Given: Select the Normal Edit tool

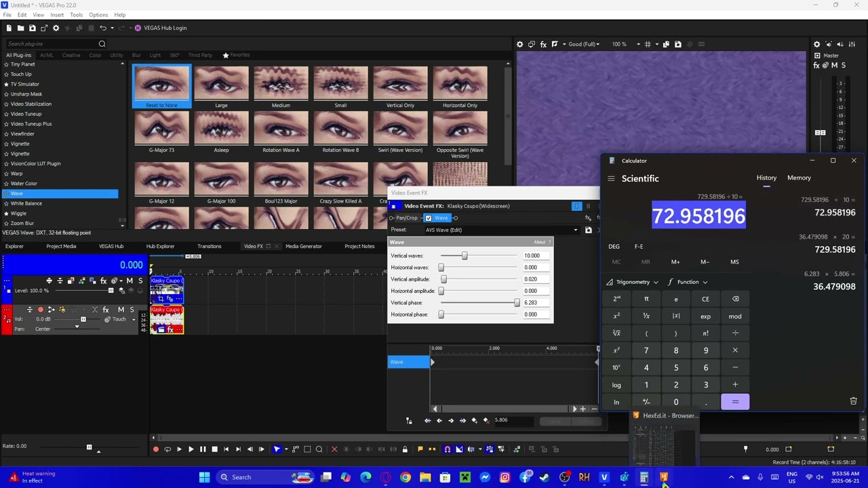Looking at the screenshot, I should pos(277,449).
